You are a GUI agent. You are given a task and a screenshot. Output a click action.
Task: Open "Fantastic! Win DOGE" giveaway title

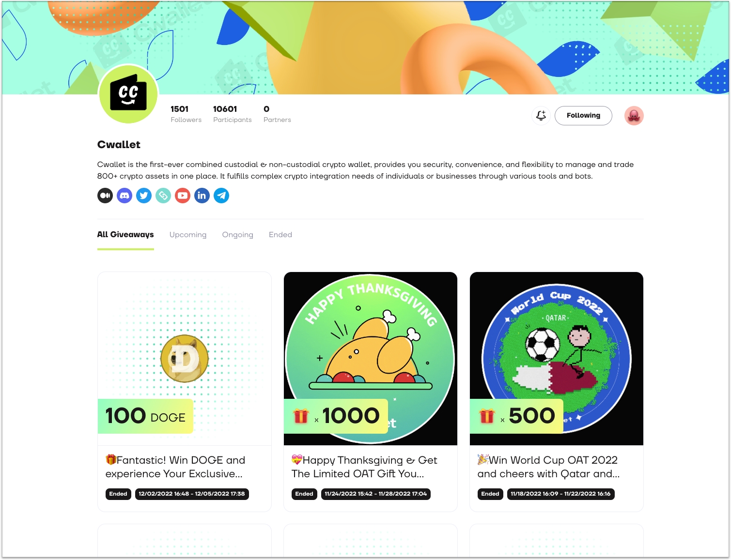[175, 467]
